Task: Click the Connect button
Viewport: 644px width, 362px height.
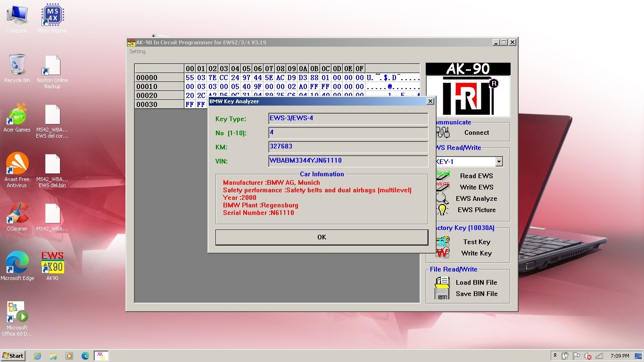Action: [x=476, y=132]
